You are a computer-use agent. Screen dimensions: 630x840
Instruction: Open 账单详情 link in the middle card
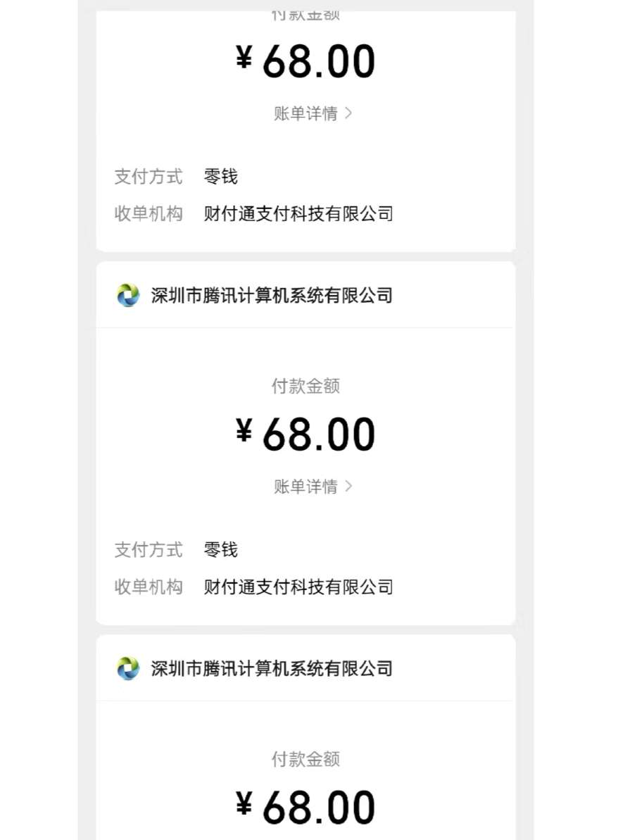coord(306,487)
